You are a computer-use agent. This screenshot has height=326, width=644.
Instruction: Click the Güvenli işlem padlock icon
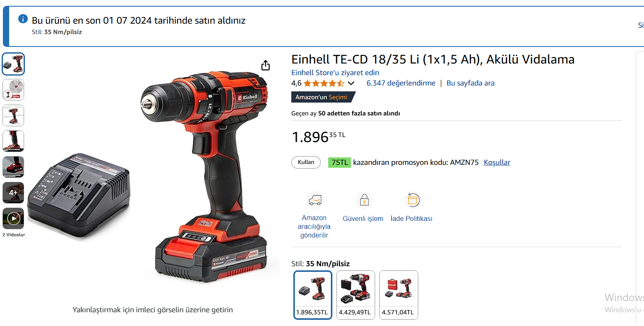(364, 201)
